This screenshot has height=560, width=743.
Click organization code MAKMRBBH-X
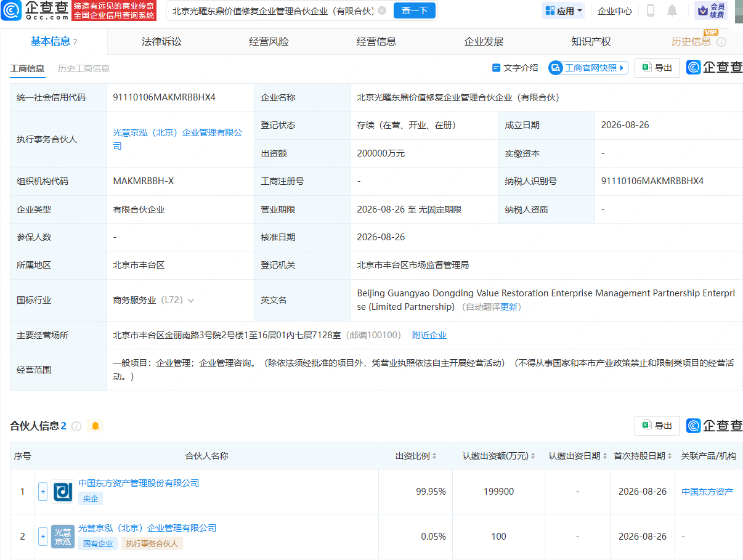tap(143, 181)
